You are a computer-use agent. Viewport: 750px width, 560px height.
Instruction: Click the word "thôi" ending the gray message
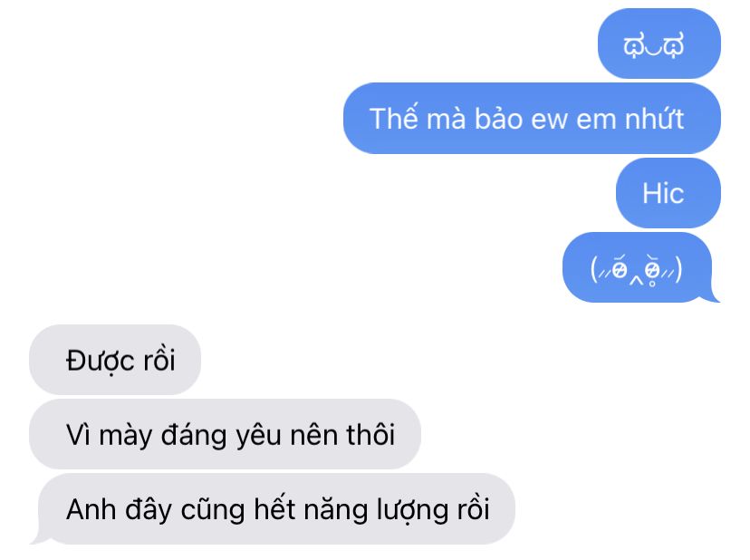pos(370,435)
